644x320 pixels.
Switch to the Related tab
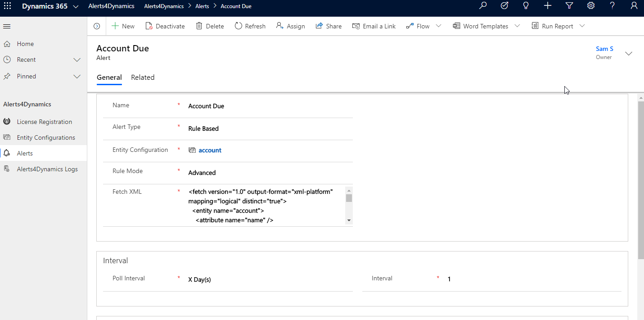(x=143, y=78)
